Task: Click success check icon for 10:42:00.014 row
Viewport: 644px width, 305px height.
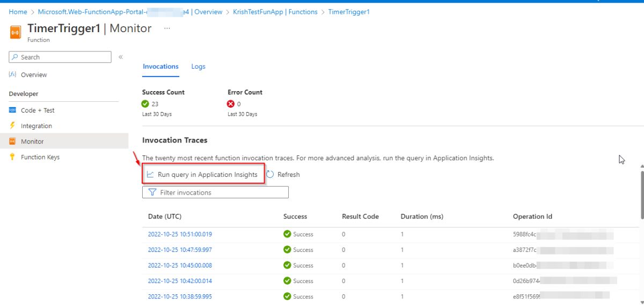Action: (287, 280)
